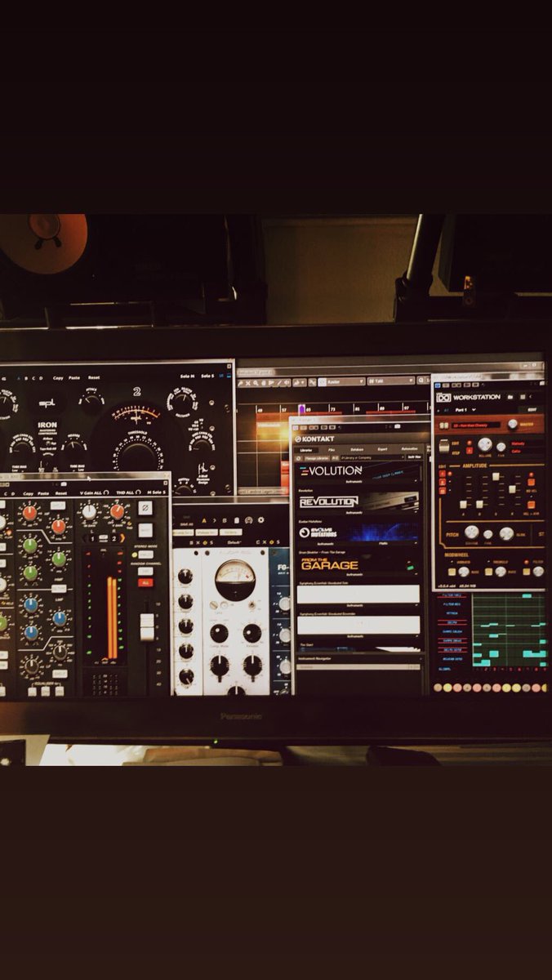
Task: Open the Expert tab in Kontakt
Action: tap(382, 449)
